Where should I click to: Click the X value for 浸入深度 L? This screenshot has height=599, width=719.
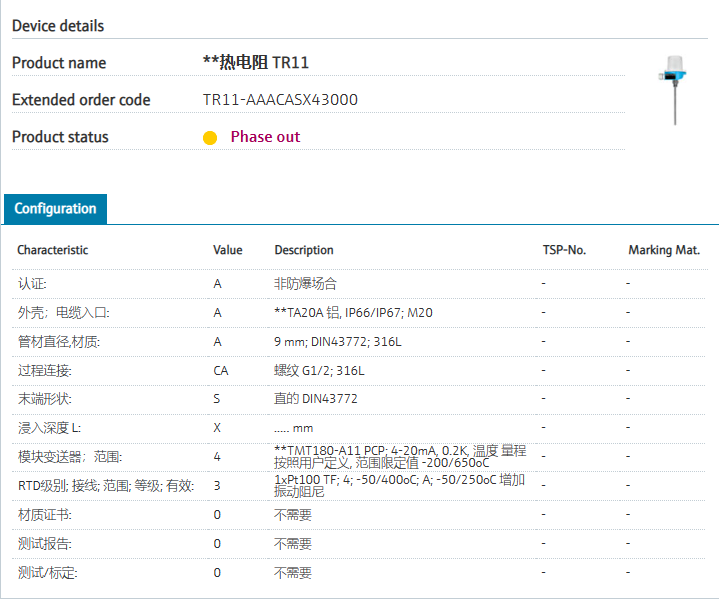pos(217,428)
